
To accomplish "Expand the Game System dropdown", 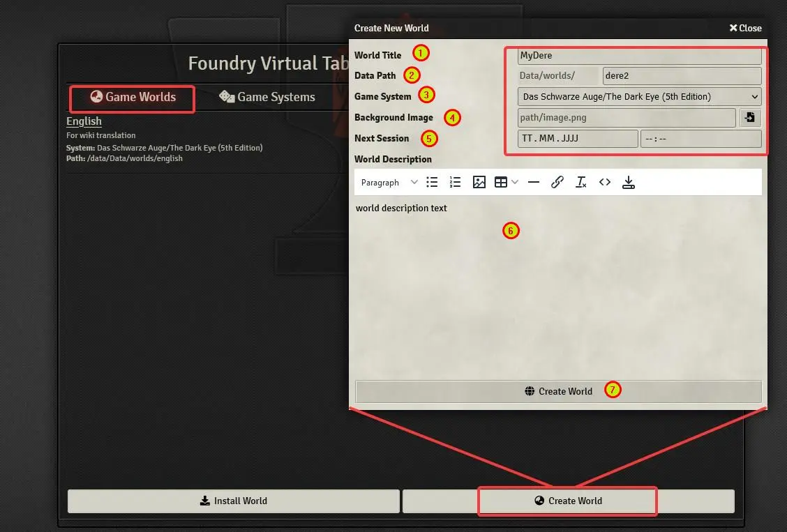I will pos(639,96).
